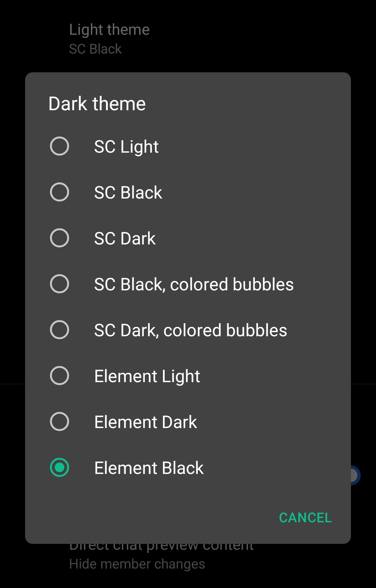Screen dimensions: 376x588
Task: Select the Element Light radio circle
Action: click(60, 376)
